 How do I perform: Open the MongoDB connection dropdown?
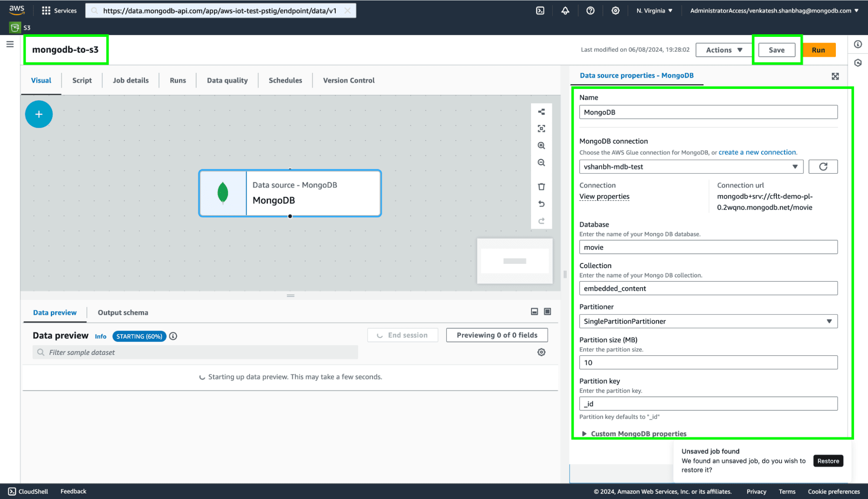(x=690, y=167)
